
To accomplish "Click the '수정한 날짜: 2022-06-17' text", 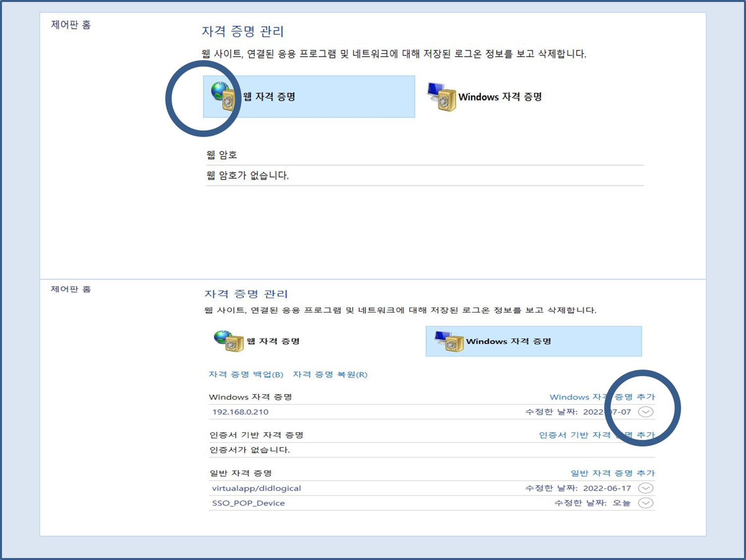I will pos(578,488).
